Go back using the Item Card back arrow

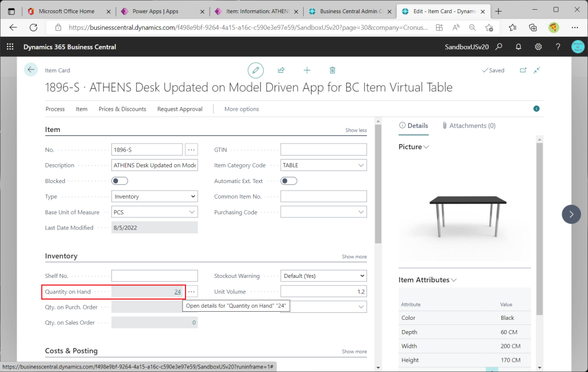point(31,69)
